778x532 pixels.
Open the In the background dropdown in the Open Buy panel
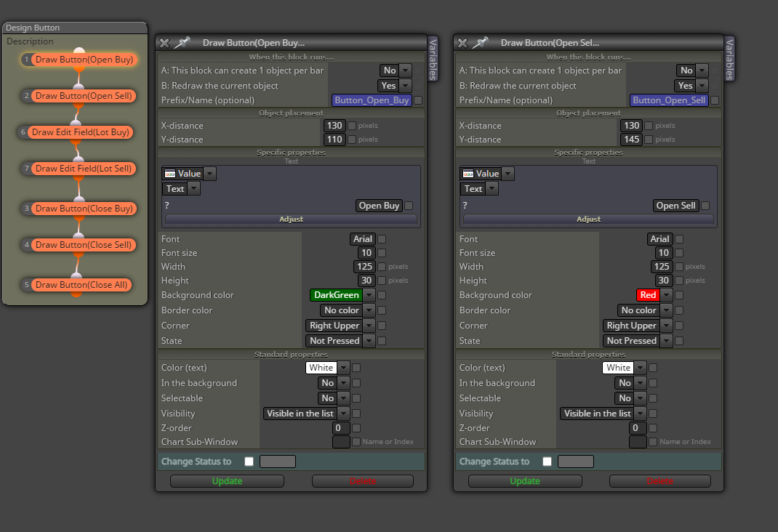point(343,383)
